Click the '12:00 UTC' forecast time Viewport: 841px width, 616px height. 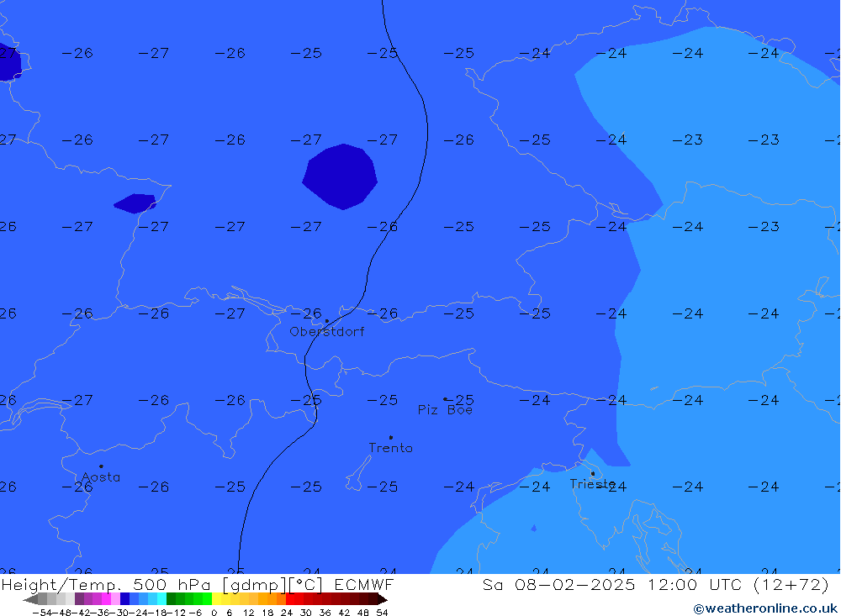coord(696,584)
